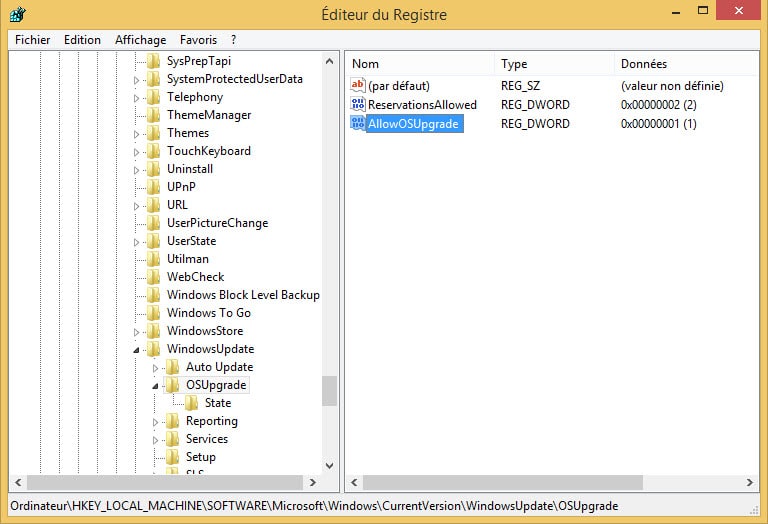
Task: Click the OSUpgrade folder icon
Action: (172, 385)
